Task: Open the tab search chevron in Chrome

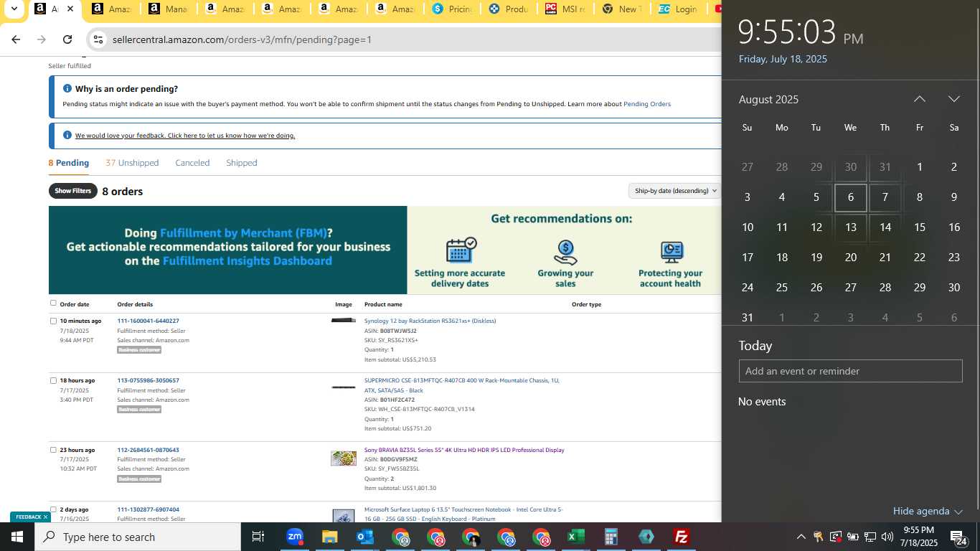Action: click(14, 9)
